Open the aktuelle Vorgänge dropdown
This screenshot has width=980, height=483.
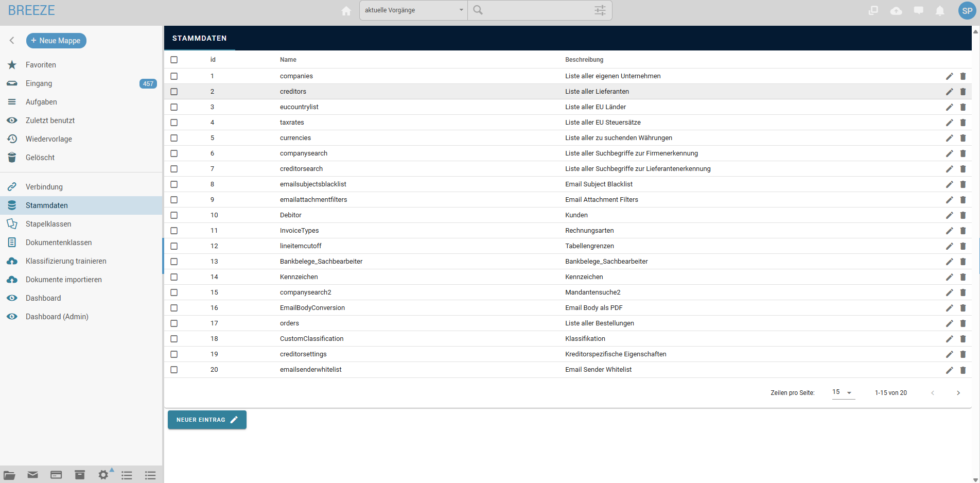click(x=413, y=10)
